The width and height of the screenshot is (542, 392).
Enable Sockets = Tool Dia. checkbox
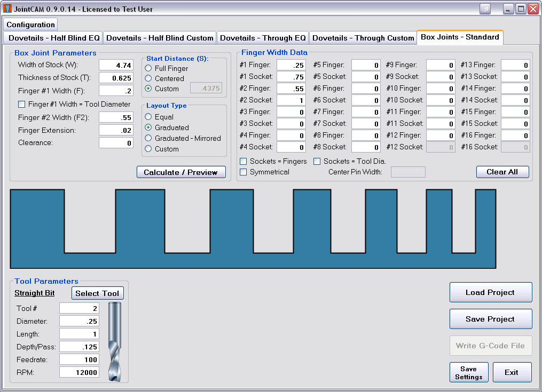[x=317, y=161]
